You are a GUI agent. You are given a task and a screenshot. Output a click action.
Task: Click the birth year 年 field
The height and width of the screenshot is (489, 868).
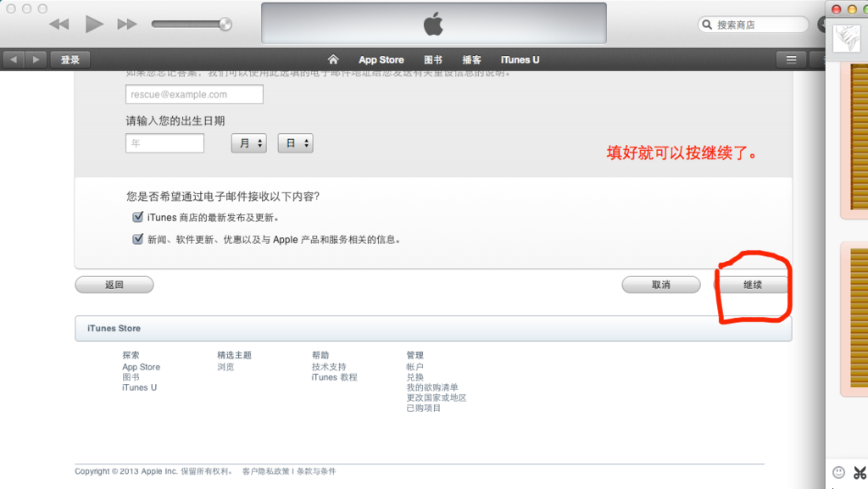pos(165,143)
